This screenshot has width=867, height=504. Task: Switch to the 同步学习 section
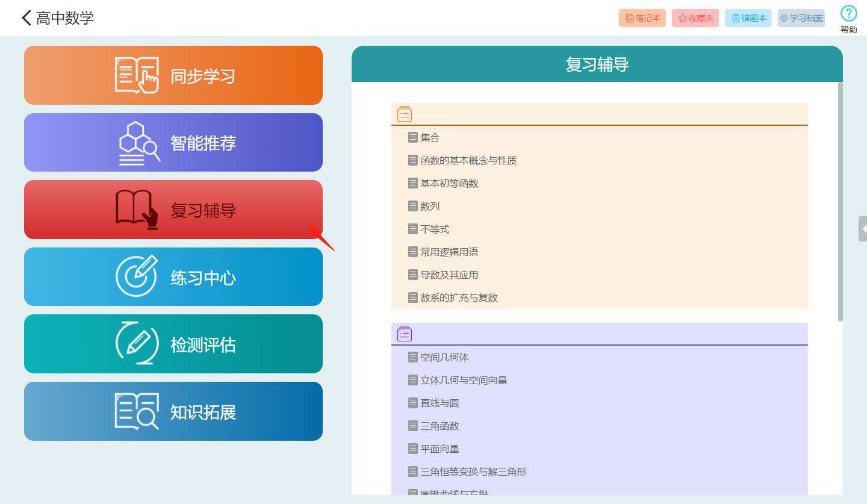[173, 75]
